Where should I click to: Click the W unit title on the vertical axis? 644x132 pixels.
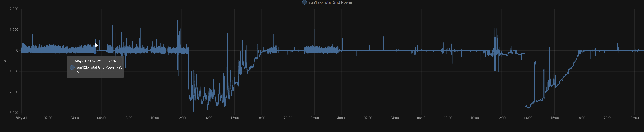pos(4,61)
